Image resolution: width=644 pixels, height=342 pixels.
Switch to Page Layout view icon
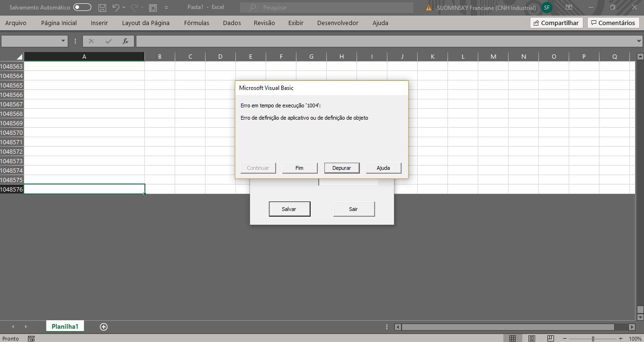532,339
